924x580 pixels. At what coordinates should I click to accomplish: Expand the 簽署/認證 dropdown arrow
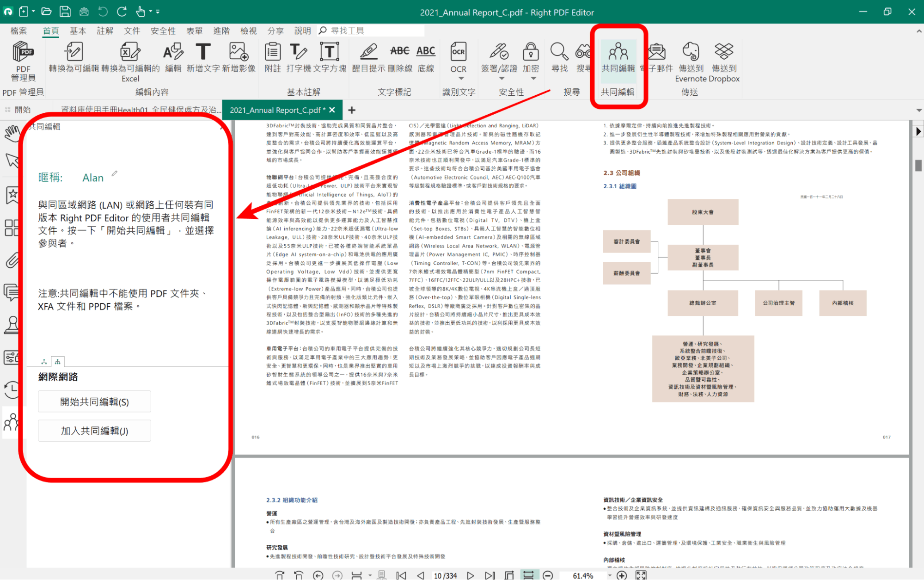click(502, 79)
